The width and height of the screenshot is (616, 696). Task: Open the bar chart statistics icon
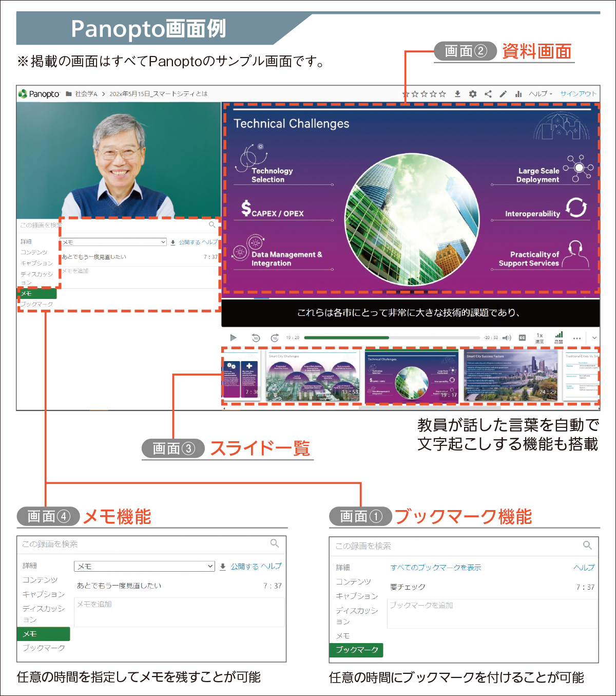click(x=518, y=94)
